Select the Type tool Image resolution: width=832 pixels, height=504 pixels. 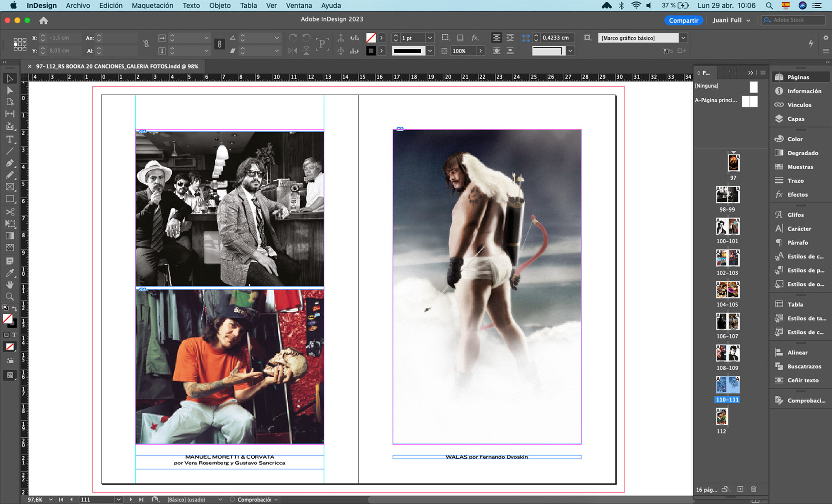tap(10, 139)
